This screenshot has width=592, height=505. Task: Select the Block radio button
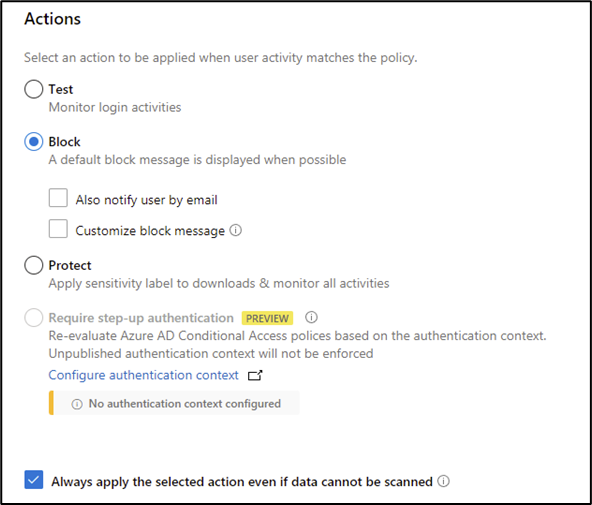click(x=34, y=142)
